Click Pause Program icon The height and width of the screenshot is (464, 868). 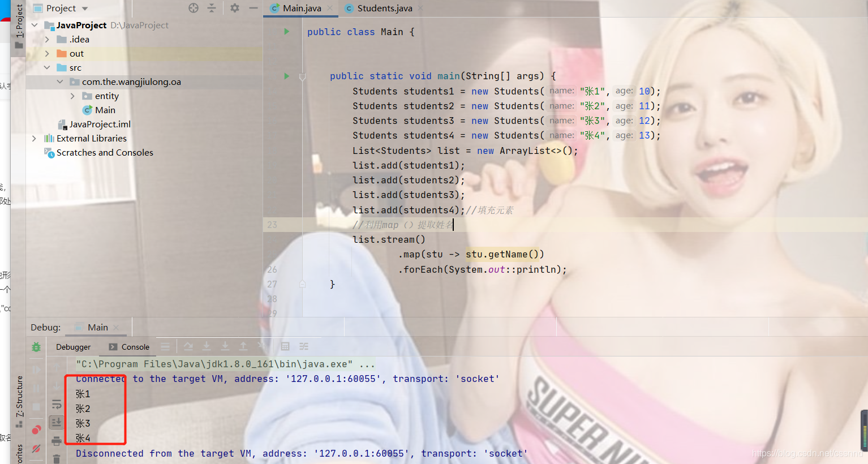(x=36, y=388)
